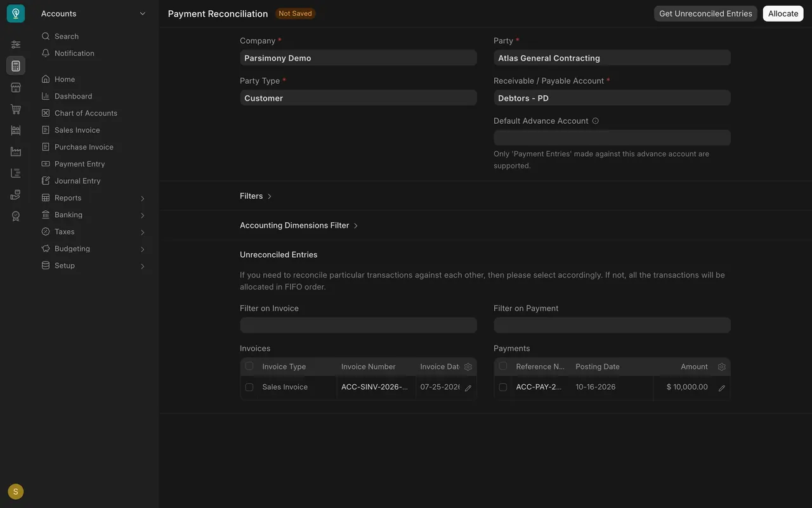
Task: Click the Invoice Type column header
Action: click(297, 367)
